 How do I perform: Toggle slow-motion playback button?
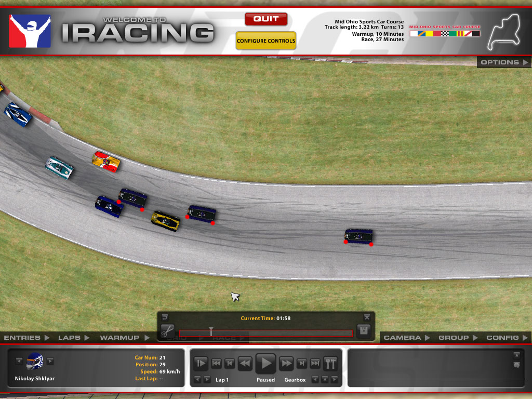click(201, 363)
